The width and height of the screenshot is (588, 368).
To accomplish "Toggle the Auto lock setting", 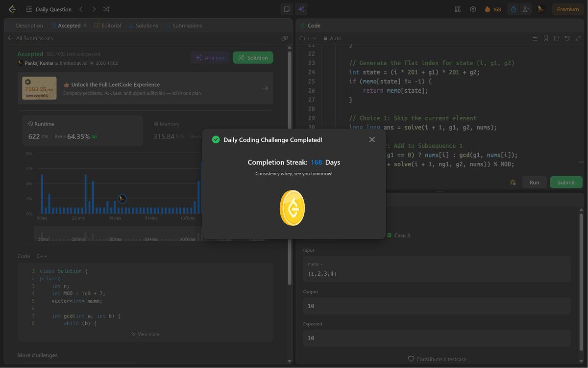I will tap(332, 38).
